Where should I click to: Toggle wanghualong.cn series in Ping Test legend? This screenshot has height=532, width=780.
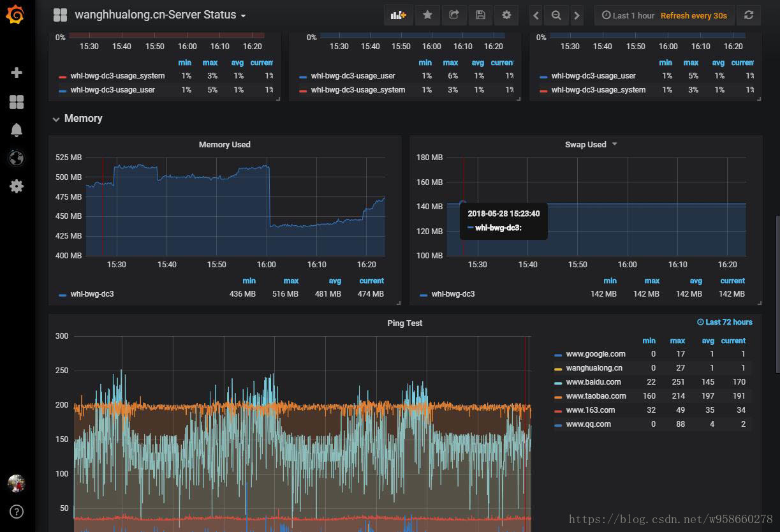pyautogui.click(x=594, y=368)
